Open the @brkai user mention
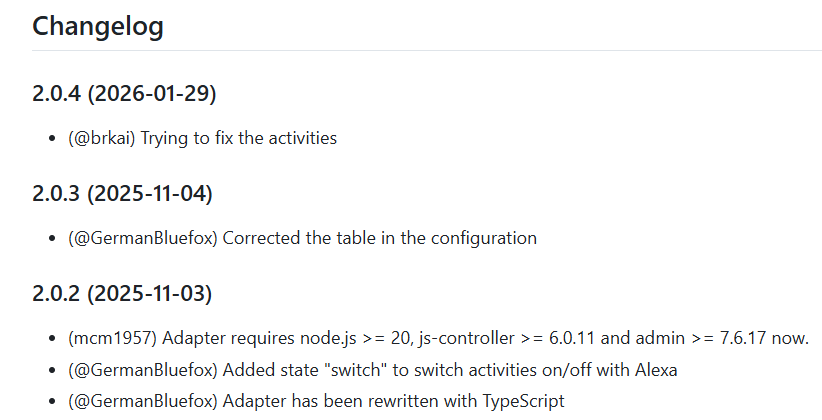 (102, 138)
